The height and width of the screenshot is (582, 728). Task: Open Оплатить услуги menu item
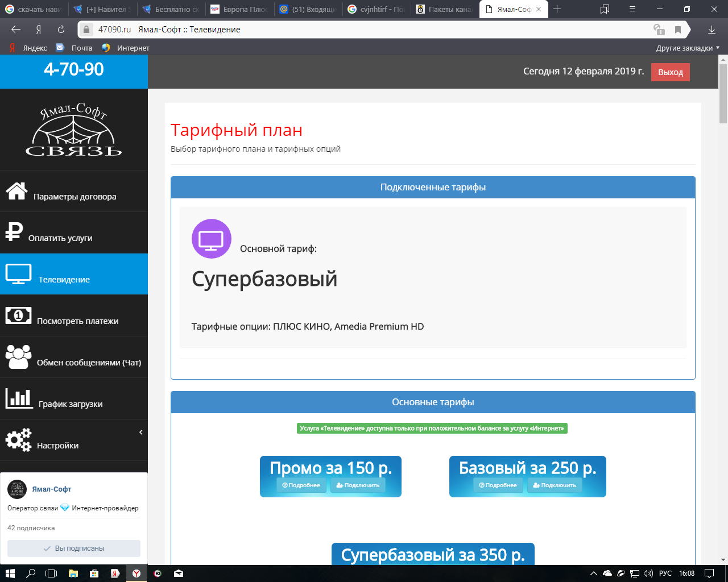point(74,232)
